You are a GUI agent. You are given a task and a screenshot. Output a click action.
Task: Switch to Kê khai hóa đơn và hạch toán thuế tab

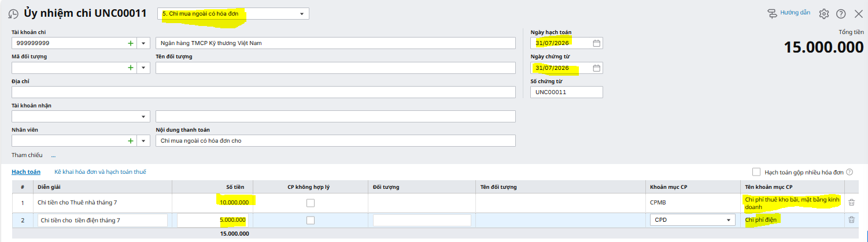100,172
